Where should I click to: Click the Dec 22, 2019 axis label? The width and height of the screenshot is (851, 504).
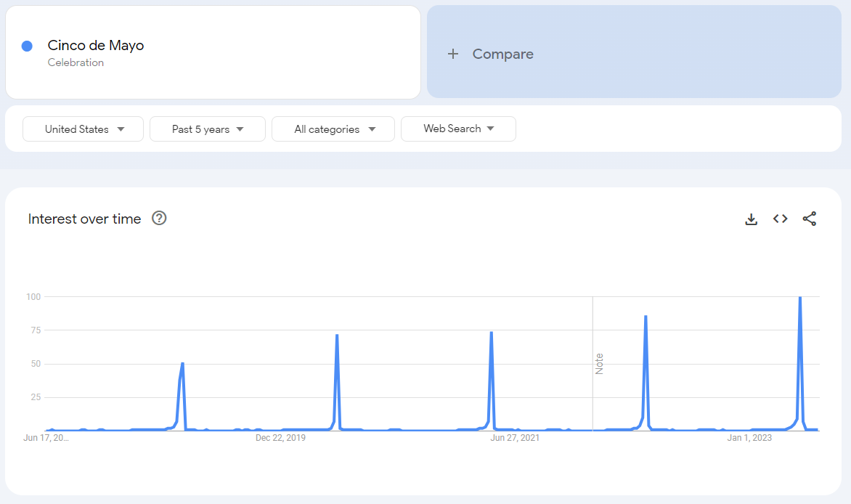pyautogui.click(x=280, y=438)
